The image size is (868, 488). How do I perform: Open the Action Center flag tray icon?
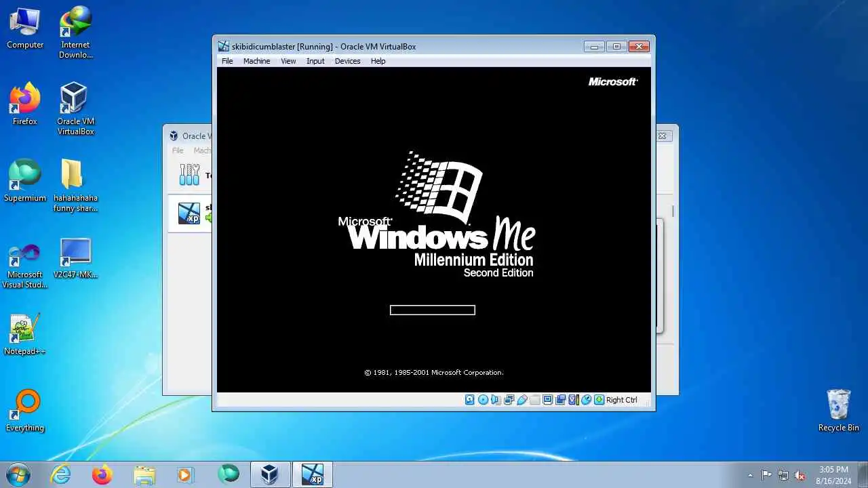pyautogui.click(x=766, y=475)
